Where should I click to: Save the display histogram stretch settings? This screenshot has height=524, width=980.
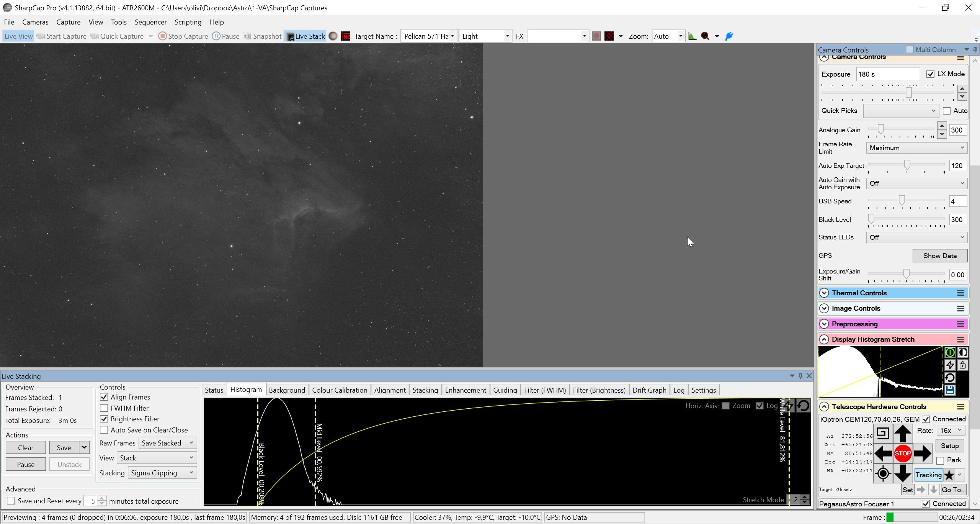[950, 390]
